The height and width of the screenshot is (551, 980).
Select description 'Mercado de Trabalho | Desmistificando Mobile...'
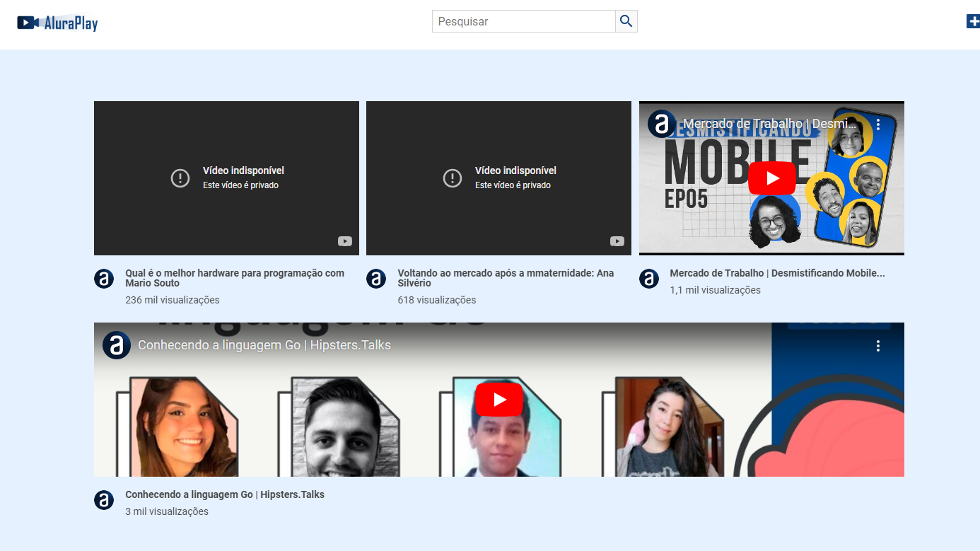777,273
